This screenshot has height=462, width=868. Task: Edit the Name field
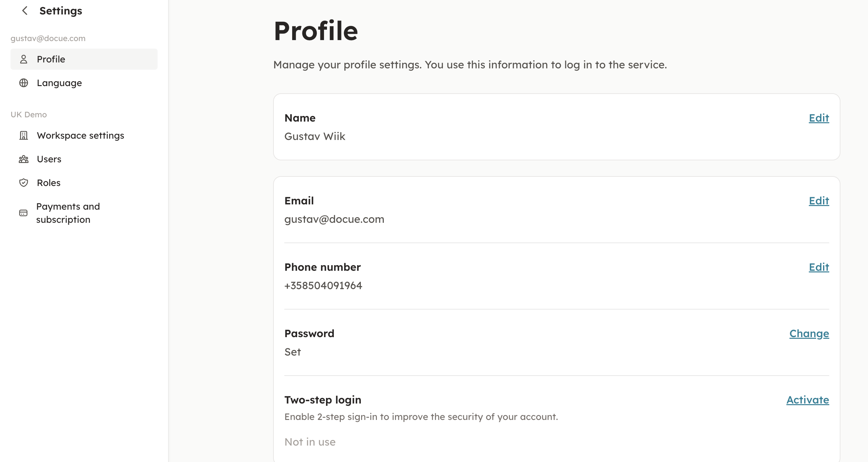[819, 118]
